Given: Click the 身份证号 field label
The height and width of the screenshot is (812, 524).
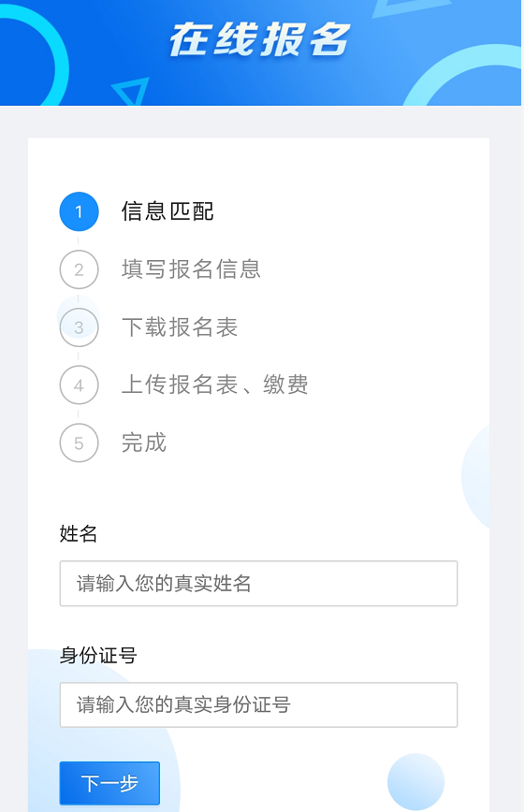Looking at the screenshot, I should (x=98, y=655).
